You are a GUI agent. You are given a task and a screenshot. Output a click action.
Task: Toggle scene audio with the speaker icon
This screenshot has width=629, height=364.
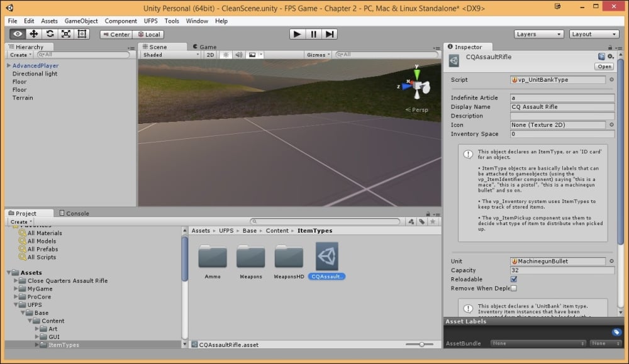[x=238, y=55]
